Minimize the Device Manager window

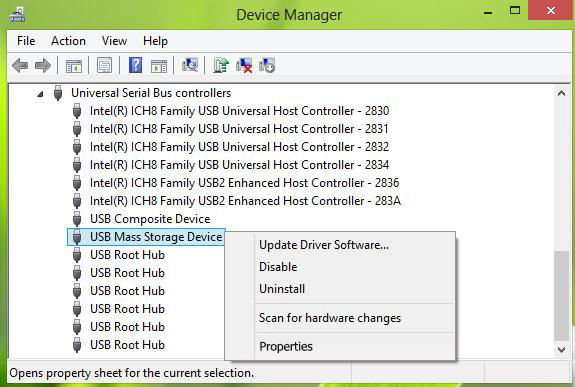pos(488,12)
